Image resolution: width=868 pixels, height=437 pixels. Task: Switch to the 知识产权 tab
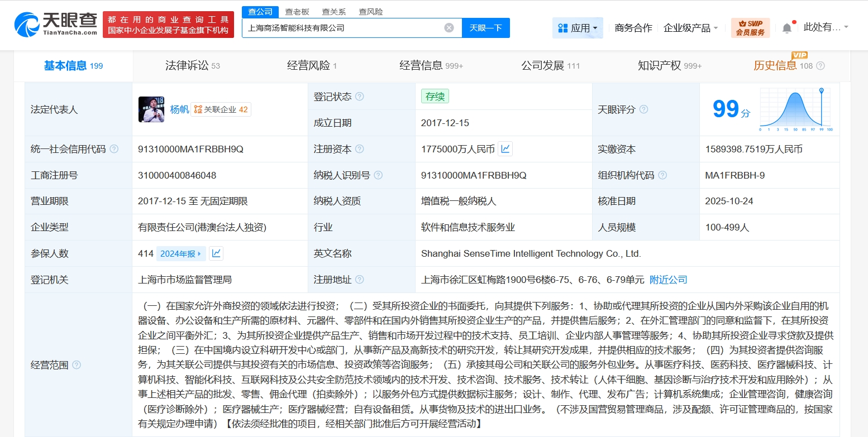click(669, 66)
